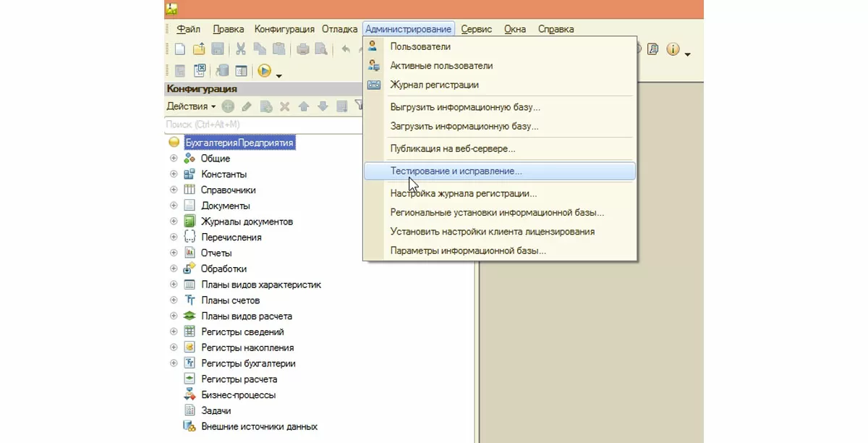Open the Действия dropdown

click(191, 106)
